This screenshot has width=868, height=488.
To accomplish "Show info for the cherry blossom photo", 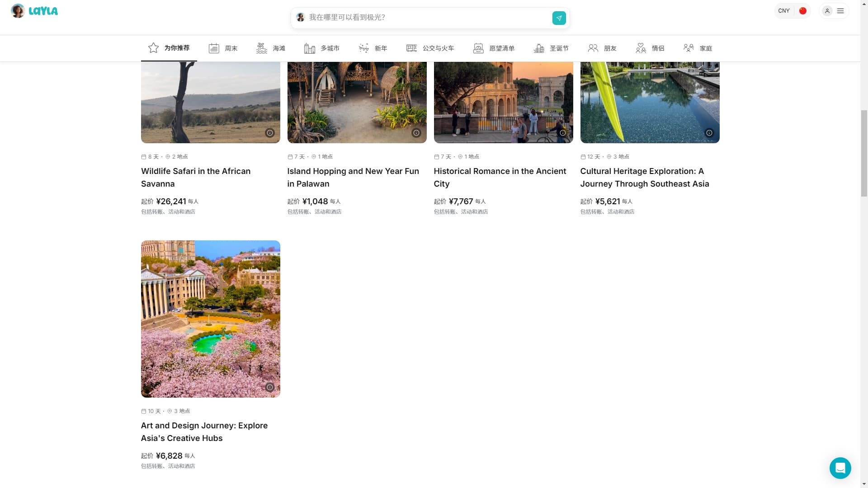I will click(270, 387).
